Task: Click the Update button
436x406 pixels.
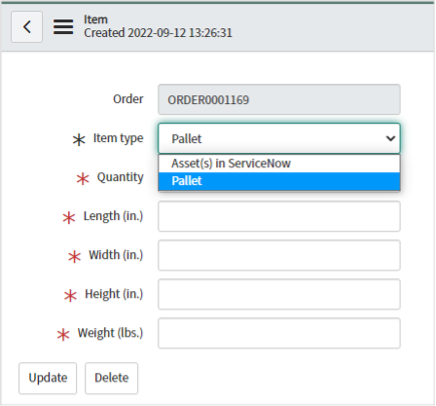Action: 48,378
